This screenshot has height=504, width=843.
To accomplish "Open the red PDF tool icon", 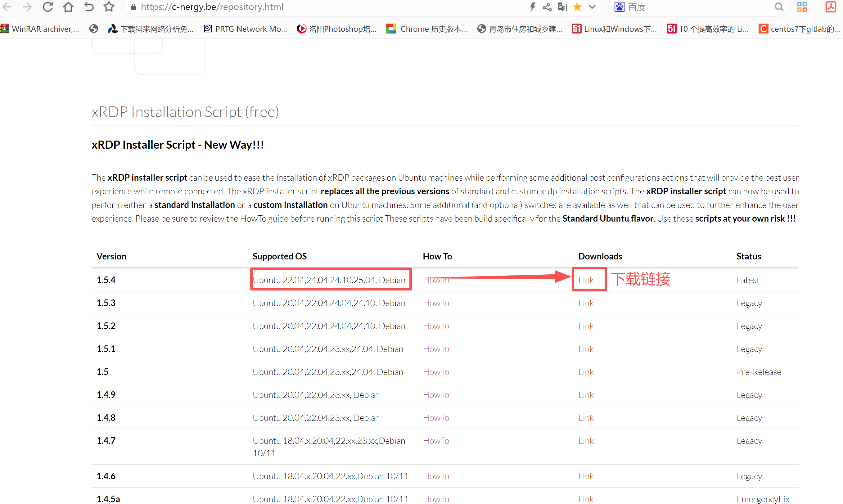I will tap(831, 7).
